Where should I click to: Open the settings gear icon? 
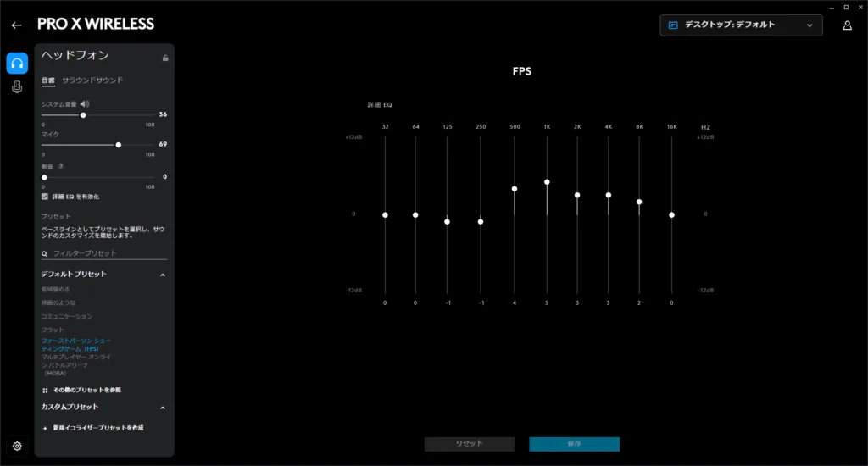17,446
